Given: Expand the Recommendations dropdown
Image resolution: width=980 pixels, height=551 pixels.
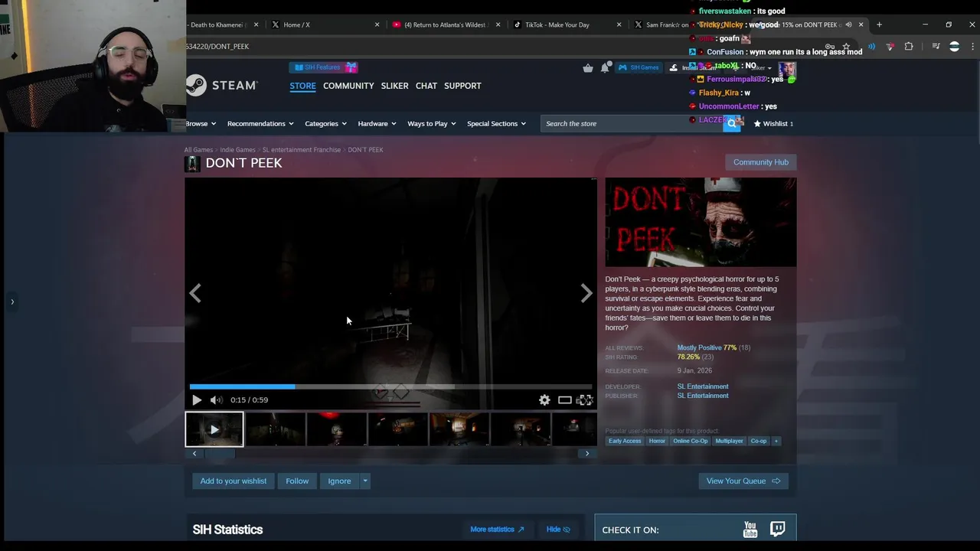Looking at the screenshot, I should [x=261, y=123].
